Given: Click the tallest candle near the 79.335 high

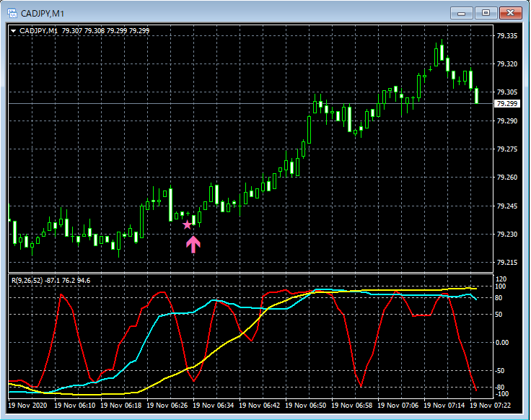Looking at the screenshot, I should (439, 53).
